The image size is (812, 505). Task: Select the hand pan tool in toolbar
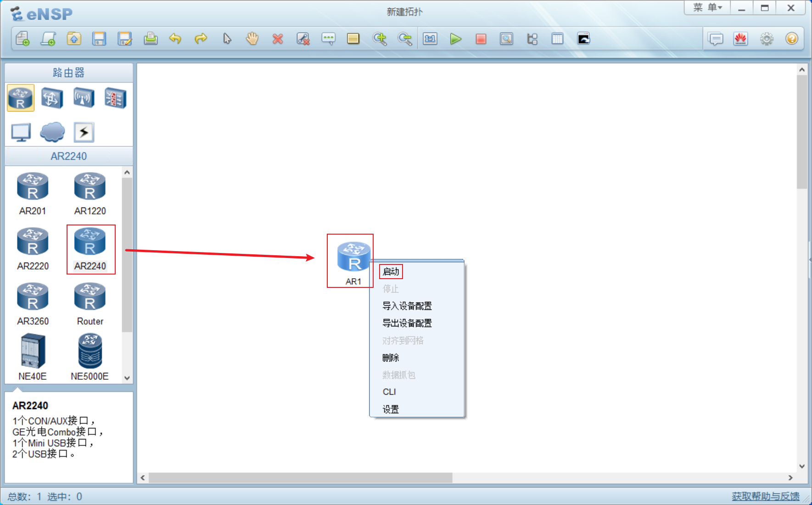(252, 39)
